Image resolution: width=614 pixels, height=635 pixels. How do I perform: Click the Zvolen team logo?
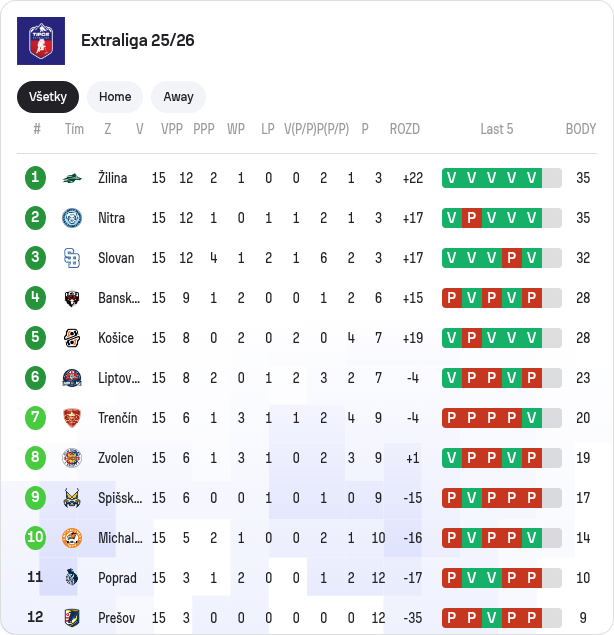(x=72, y=458)
